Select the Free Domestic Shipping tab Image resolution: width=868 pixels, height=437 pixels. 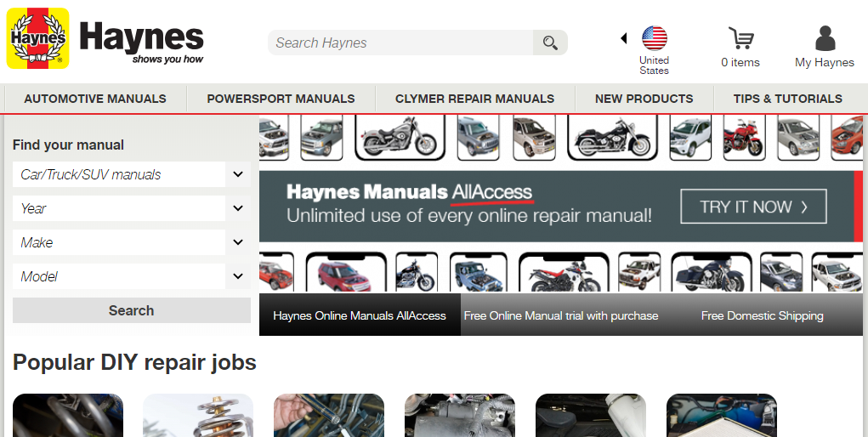tap(763, 315)
